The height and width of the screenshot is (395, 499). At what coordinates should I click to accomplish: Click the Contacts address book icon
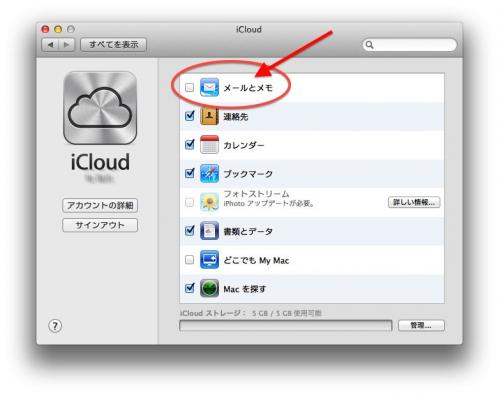pos(209,116)
